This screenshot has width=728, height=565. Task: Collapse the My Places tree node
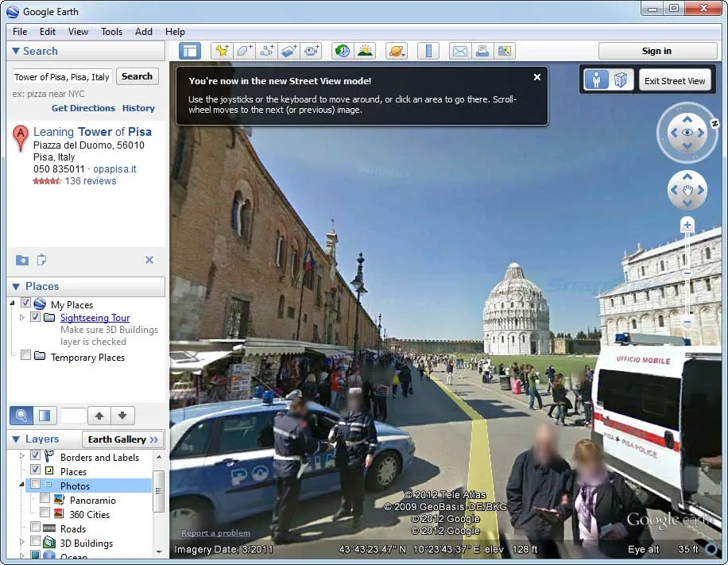pos(13,303)
